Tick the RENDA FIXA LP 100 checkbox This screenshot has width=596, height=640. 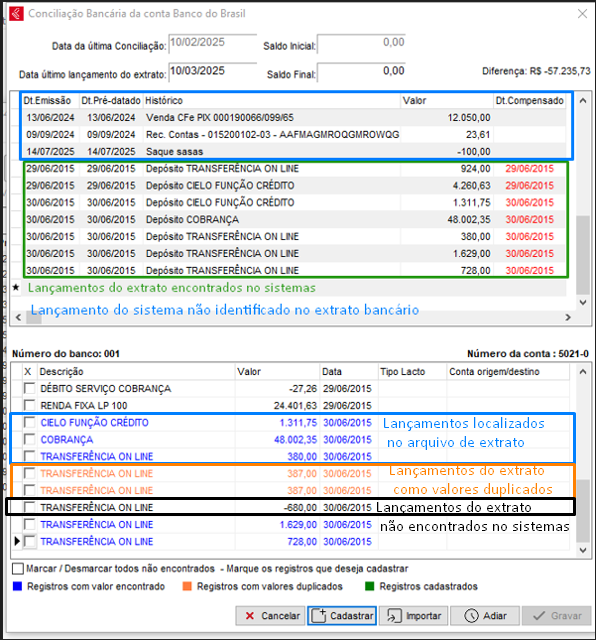(x=29, y=405)
